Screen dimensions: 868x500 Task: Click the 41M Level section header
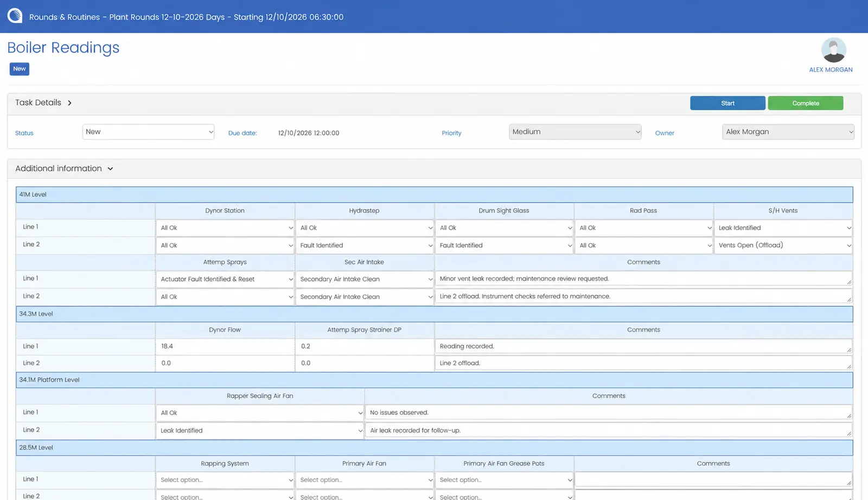[x=434, y=194]
